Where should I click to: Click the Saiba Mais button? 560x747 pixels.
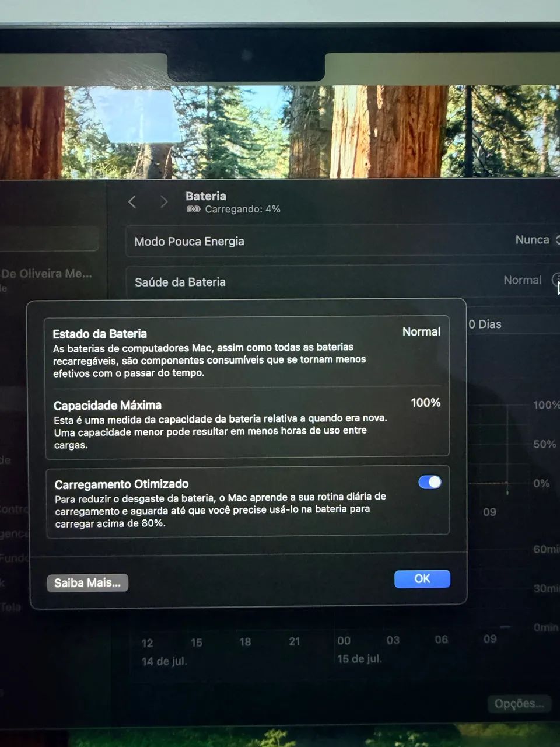point(87,582)
